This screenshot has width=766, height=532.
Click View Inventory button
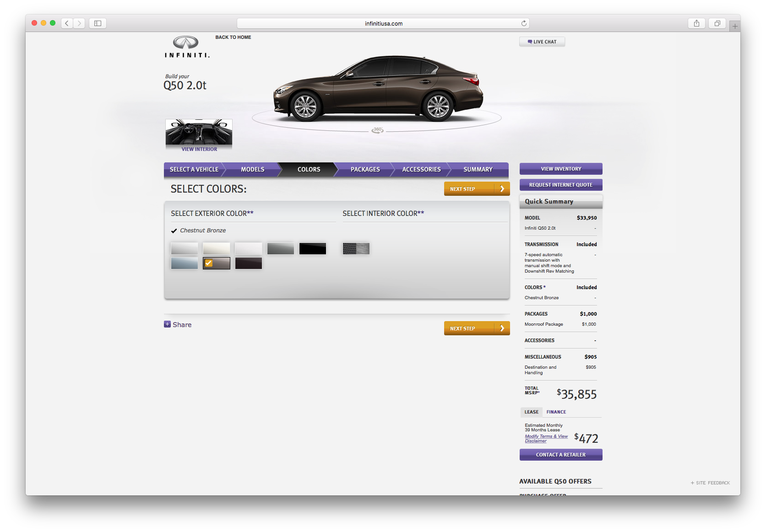pyautogui.click(x=561, y=169)
